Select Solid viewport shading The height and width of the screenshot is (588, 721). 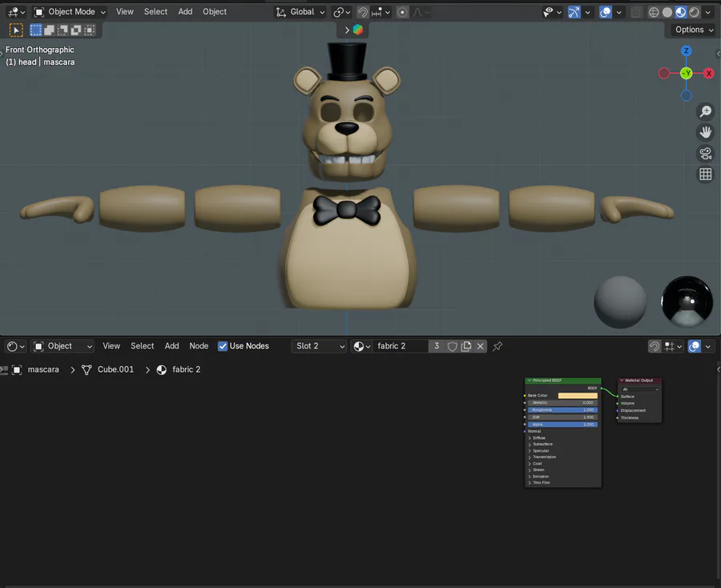[667, 12]
